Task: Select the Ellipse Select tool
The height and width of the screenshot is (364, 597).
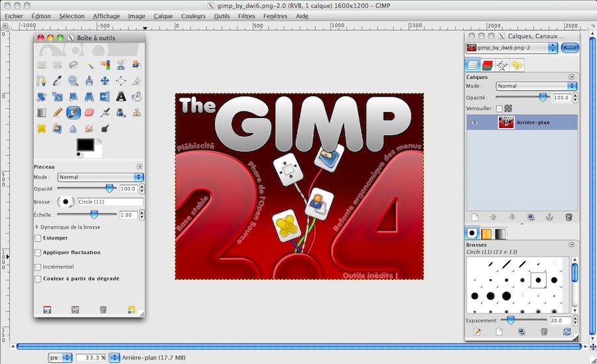Action: 58,65
